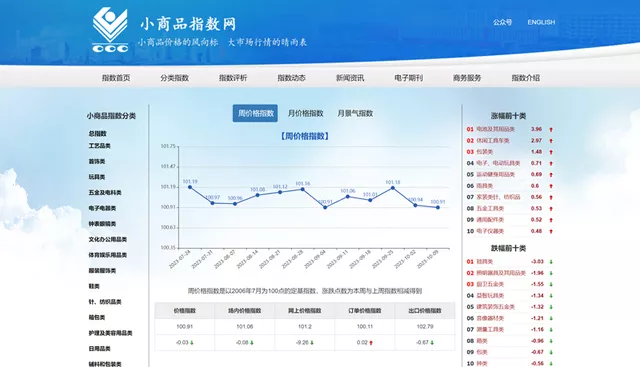Open the 指数介绍 navigation item
The height and width of the screenshot is (367, 640).
[x=526, y=78]
